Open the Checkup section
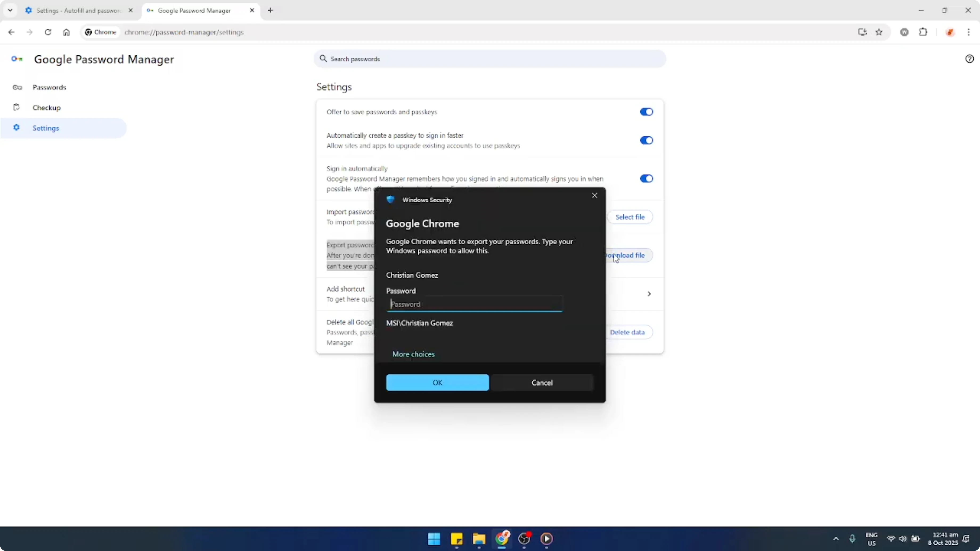Image resolution: width=980 pixels, height=551 pixels. tap(46, 108)
